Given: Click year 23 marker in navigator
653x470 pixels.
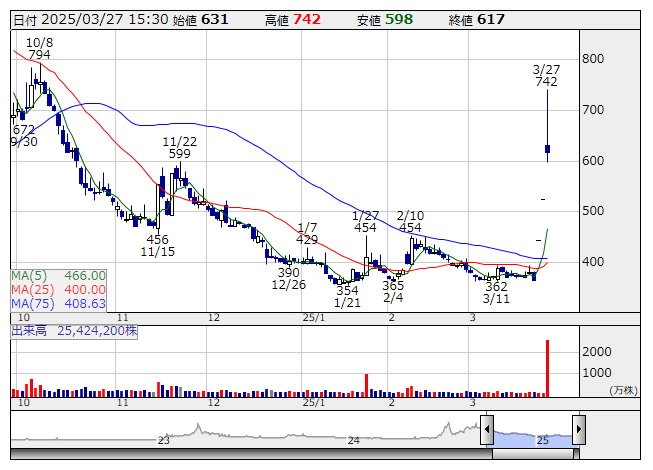Looking at the screenshot, I should [x=164, y=440].
